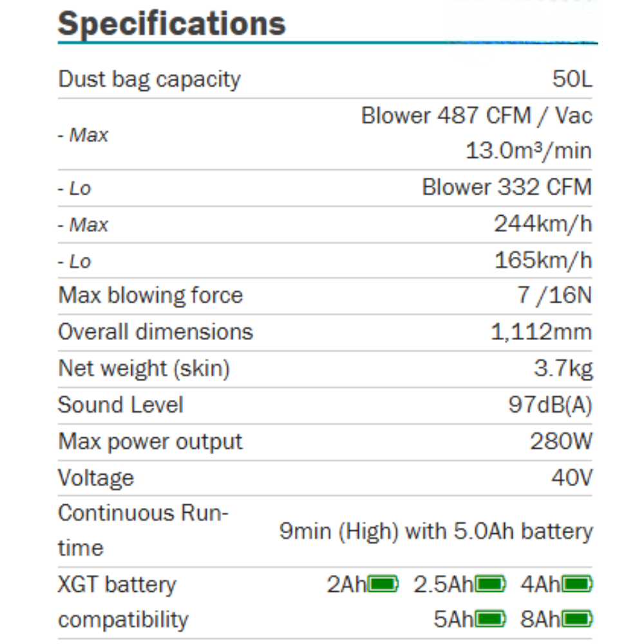Click the Blower 487 CFM value
This screenshot has height=644, width=644.
pyautogui.click(x=477, y=117)
